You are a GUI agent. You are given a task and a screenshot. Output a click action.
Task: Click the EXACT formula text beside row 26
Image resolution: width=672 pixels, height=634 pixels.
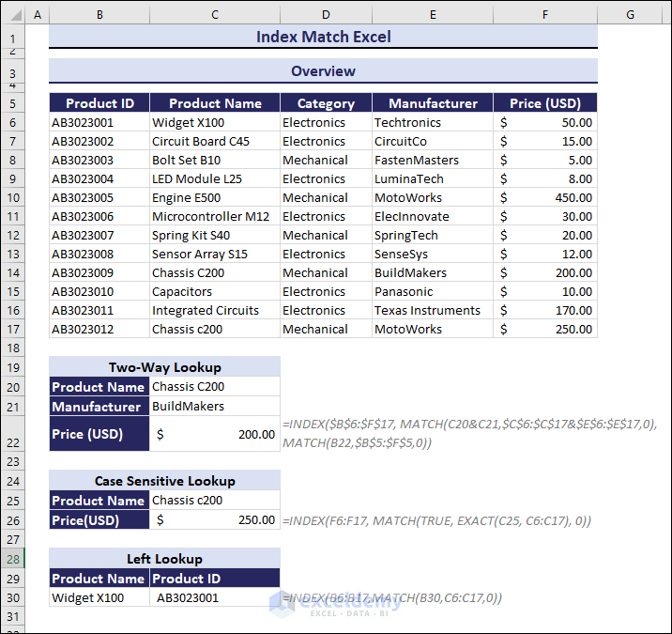[436, 520]
